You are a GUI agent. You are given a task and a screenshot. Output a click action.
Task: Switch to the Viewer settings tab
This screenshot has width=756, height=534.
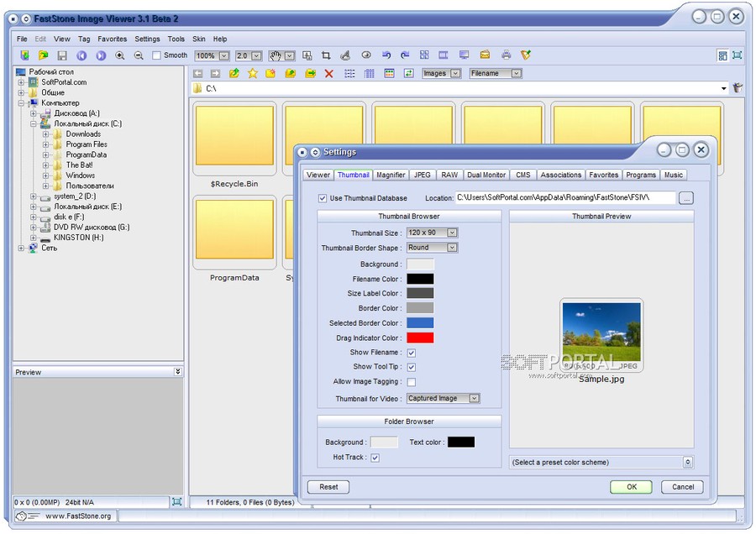click(318, 175)
